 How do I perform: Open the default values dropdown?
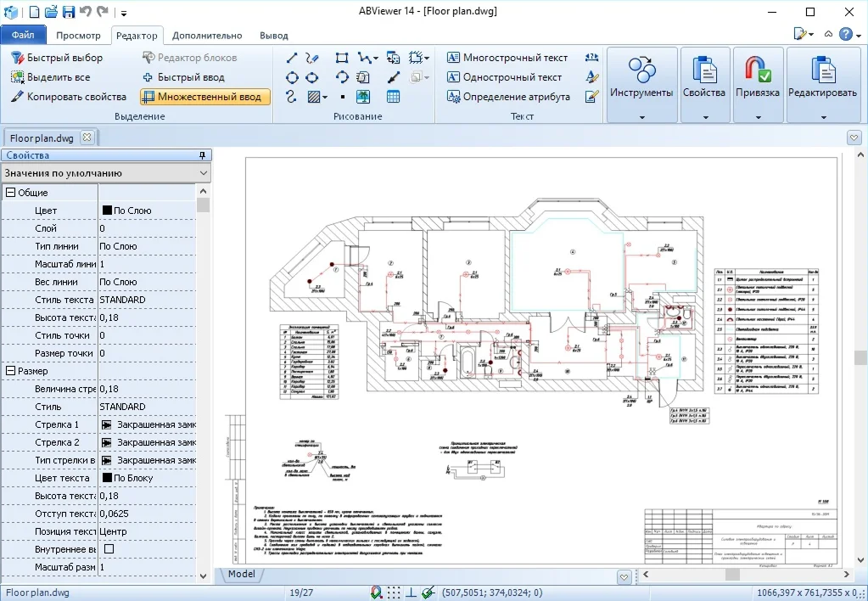pos(202,173)
